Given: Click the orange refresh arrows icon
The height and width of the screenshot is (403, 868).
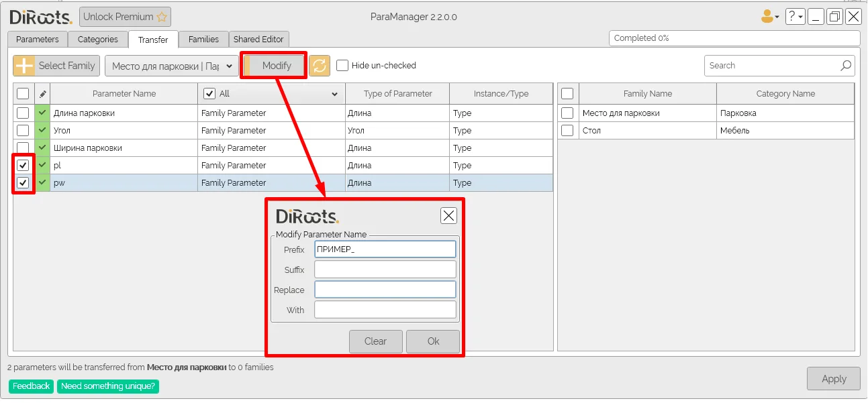Looking at the screenshot, I should coord(320,66).
